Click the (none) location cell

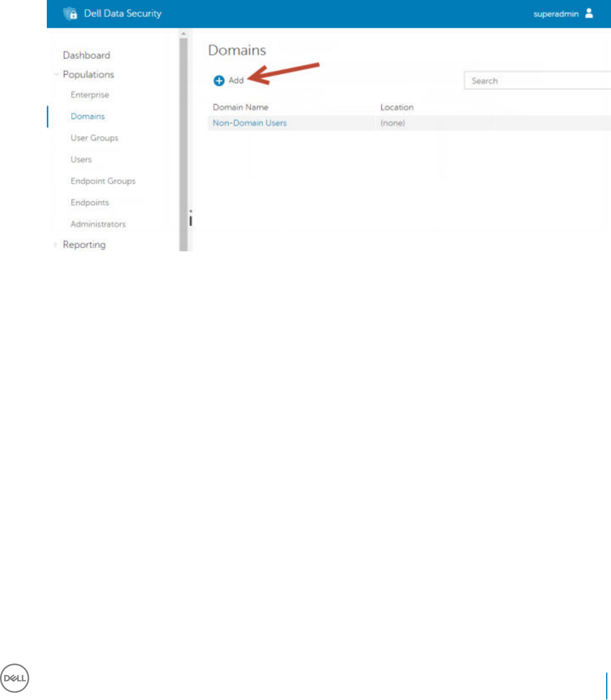(x=393, y=123)
